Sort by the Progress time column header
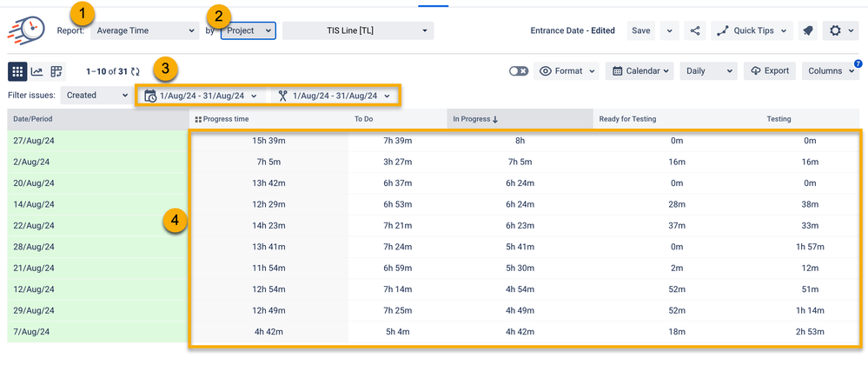Screen dimensions: 868x378 (x=268, y=119)
